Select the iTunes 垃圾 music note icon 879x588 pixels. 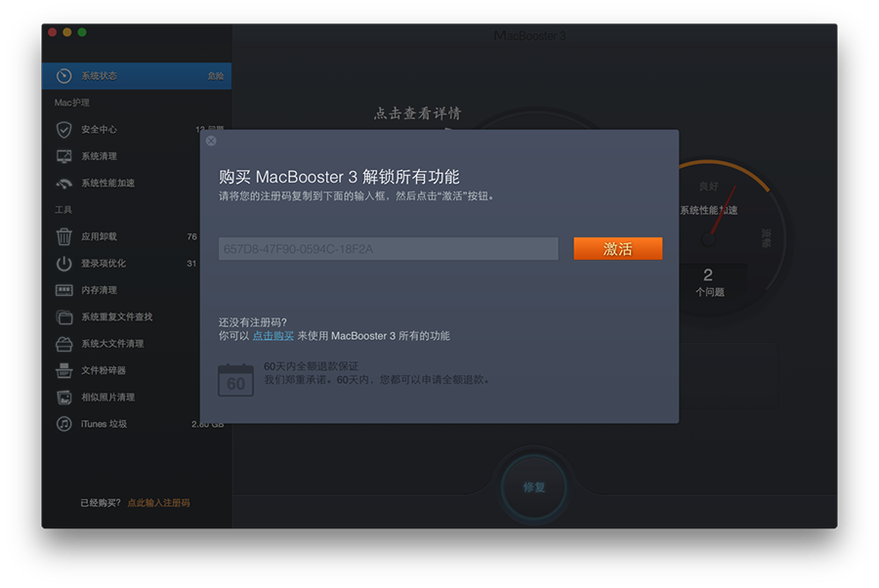click(x=63, y=424)
